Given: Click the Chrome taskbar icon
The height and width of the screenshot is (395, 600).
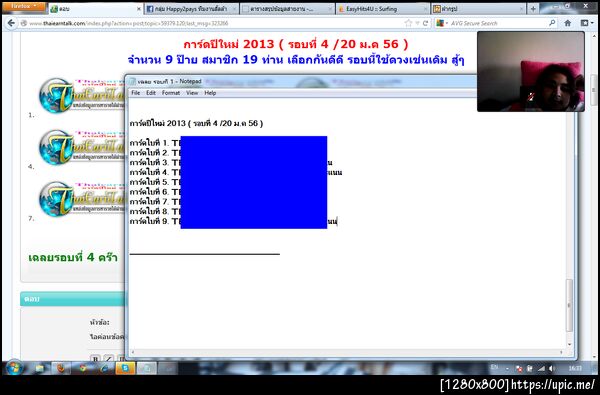Looking at the screenshot, I should tap(83, 368).
